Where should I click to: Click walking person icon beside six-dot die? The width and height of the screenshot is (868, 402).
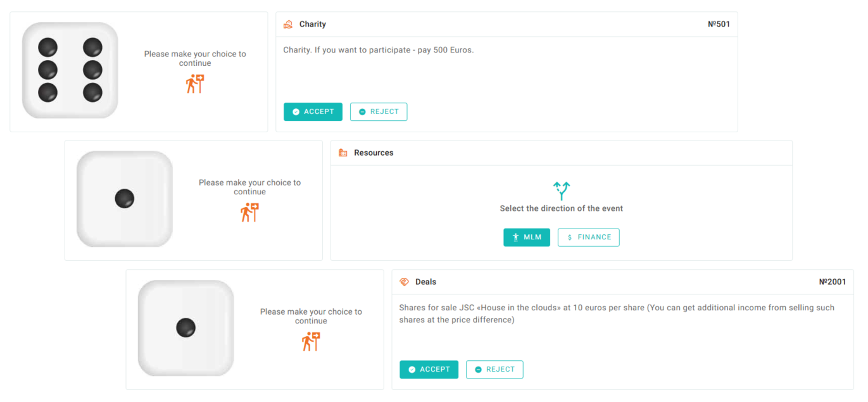point(195,84)
